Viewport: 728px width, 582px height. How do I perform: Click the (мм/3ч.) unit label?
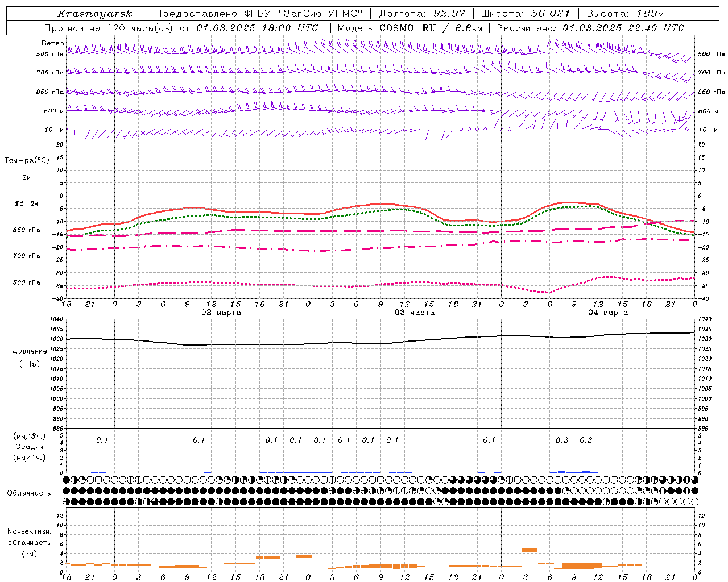point(30,436)
